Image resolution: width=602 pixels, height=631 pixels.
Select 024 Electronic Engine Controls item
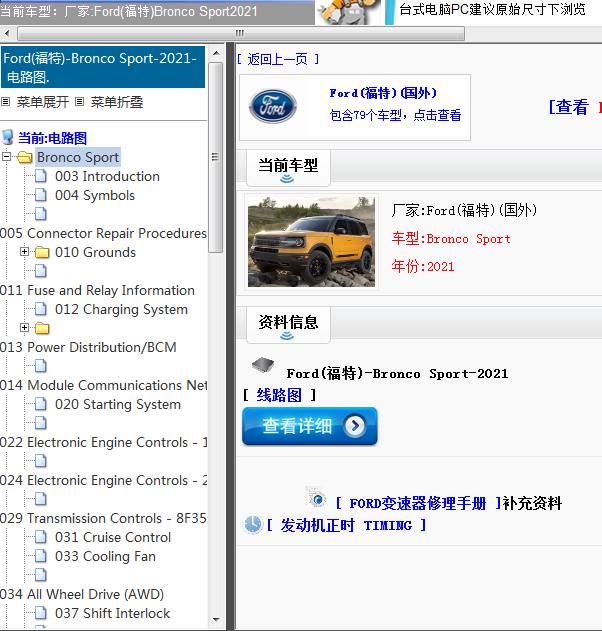(103, 480)
